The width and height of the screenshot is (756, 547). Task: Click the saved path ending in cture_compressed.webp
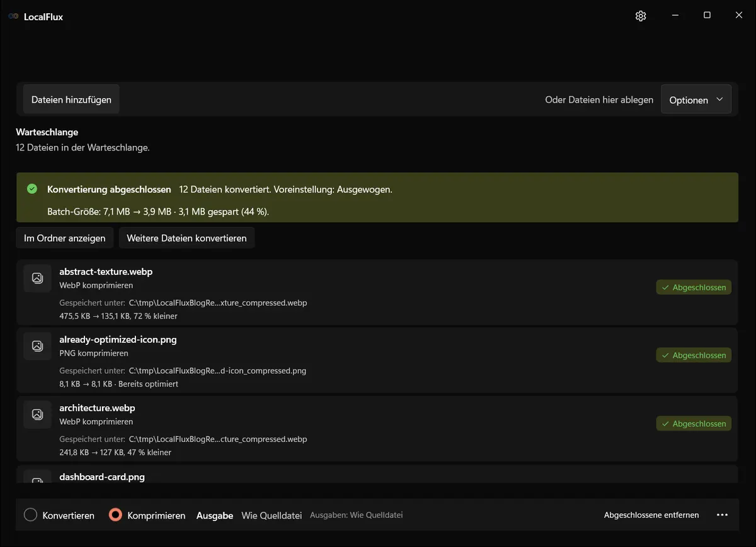pyautogui.click(x=218, y=439)
